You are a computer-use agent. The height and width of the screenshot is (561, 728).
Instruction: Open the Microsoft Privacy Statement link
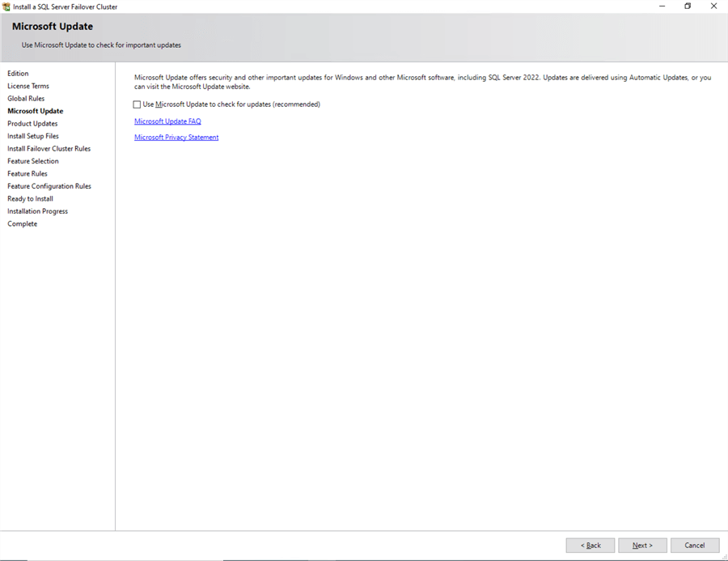(176, 137)
